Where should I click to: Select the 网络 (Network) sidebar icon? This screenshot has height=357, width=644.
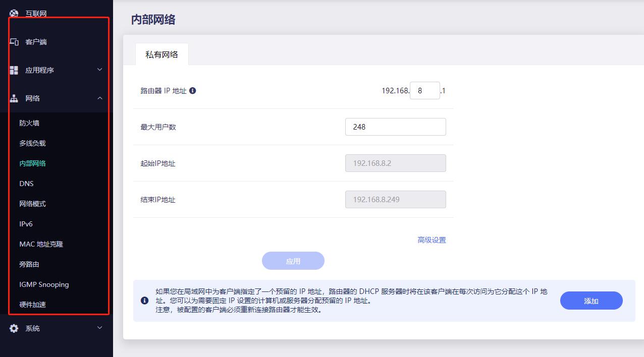[14, 98]
